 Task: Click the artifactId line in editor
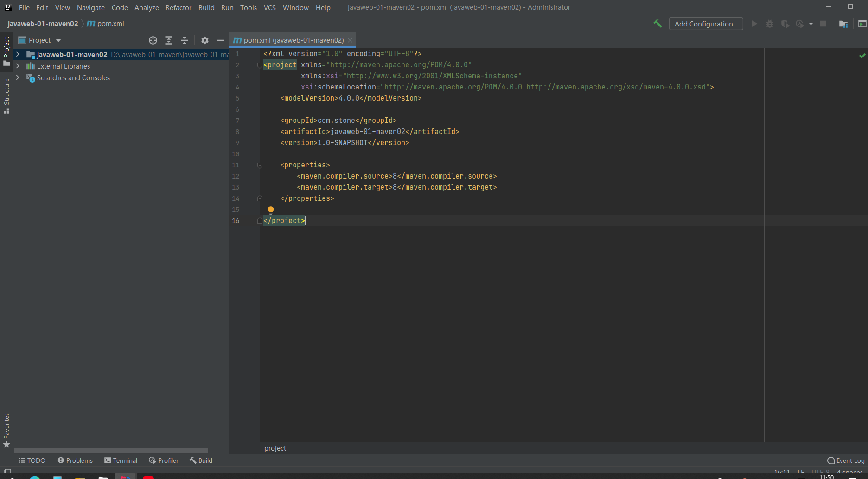(370, 132)
